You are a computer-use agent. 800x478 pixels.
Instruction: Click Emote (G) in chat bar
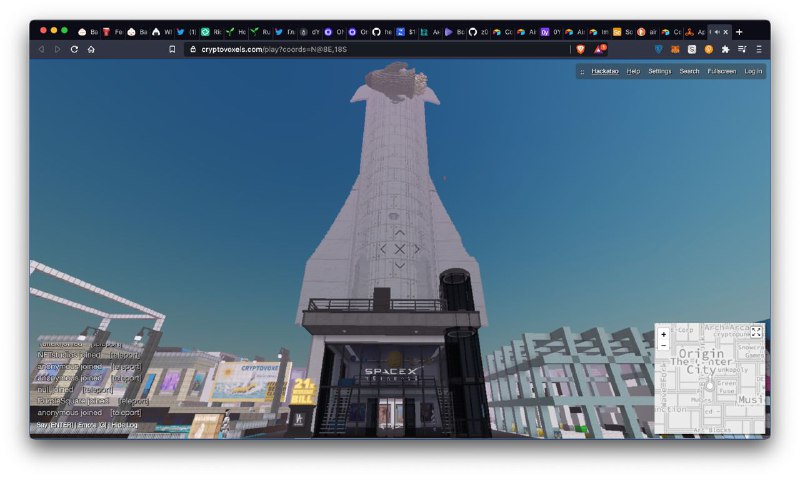coord(92,425)
